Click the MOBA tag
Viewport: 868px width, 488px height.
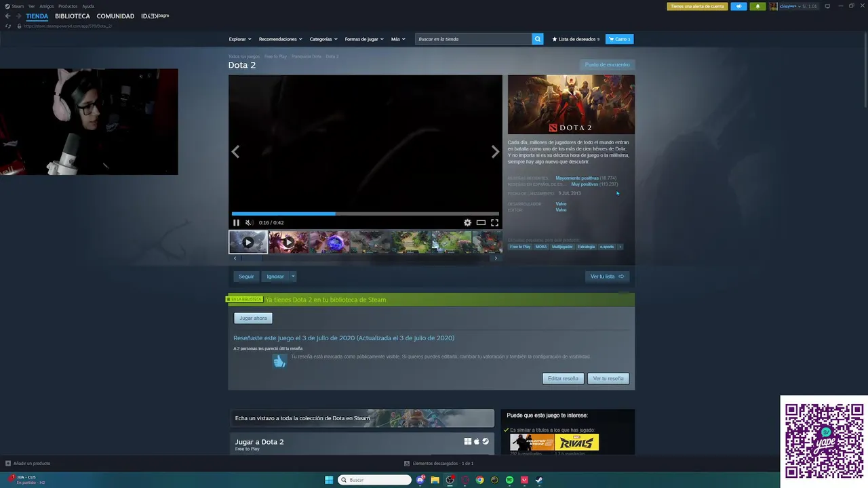click(541, 247)
